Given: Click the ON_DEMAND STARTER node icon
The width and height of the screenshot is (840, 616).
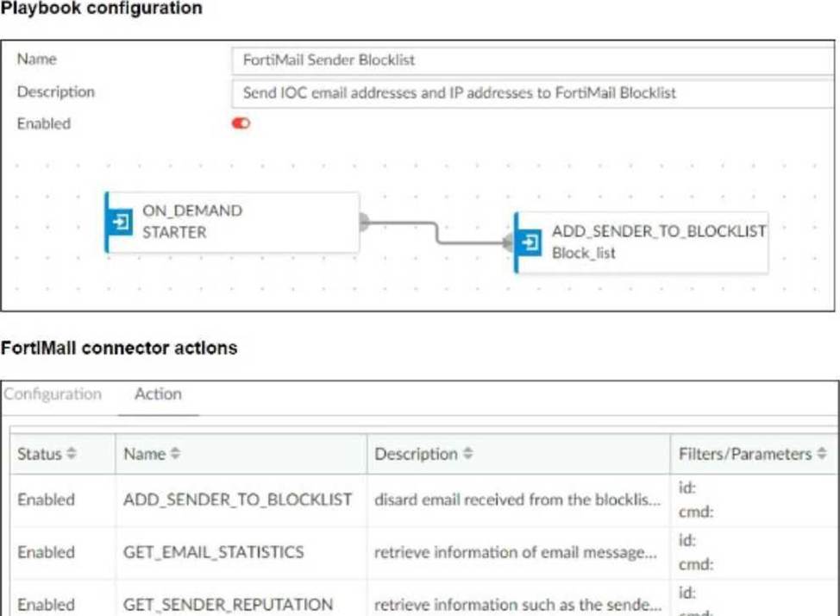Looking at the screenshot, I should [121, 223].
